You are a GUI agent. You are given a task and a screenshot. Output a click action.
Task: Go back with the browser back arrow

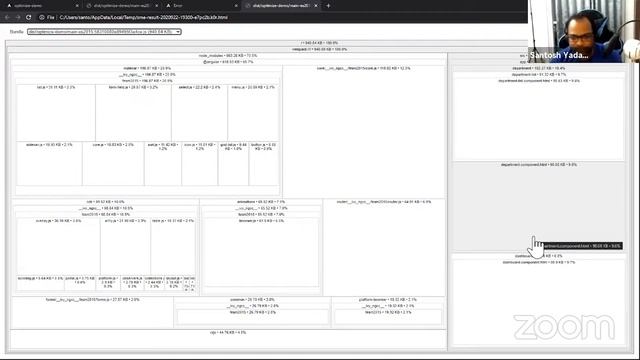click(x=7, y=17)
